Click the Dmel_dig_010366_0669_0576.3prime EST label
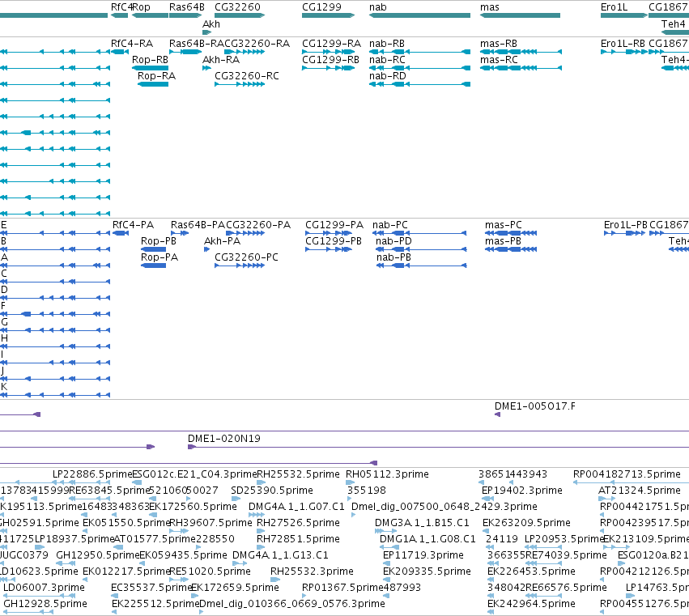The height and width of the screenshot is (616, 689). pos(292,604)
